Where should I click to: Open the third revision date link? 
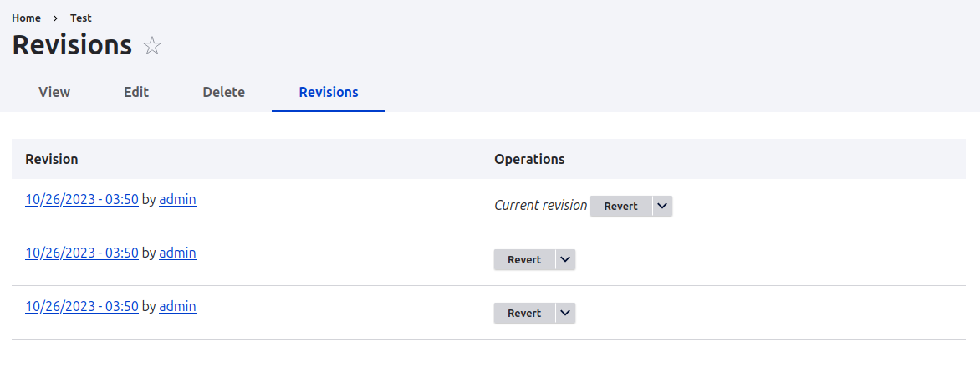coord(82,306)
